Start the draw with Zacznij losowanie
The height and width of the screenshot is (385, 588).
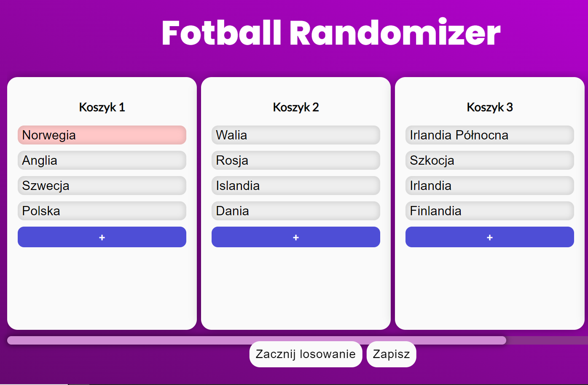pyautogui.click(x=306, y=354)
